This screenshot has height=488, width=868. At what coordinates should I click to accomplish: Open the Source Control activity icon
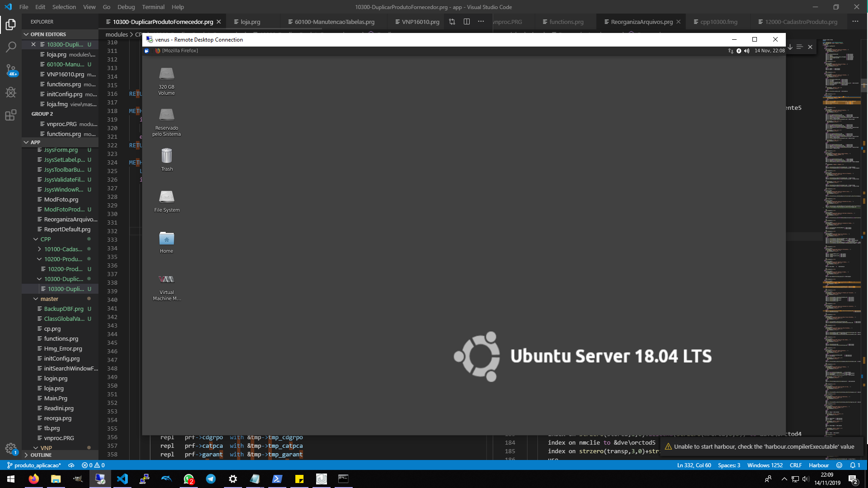(11, 70)
